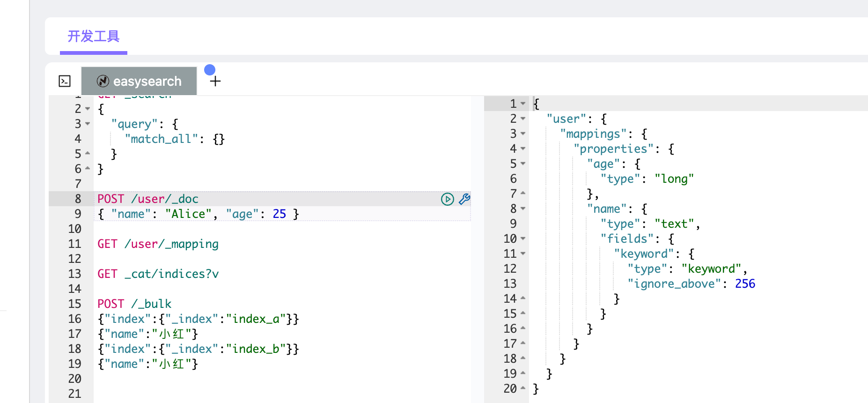Toggle closing fold arrow at response line 7
Viewport: 868px width, 403px height.
point(523,193)
